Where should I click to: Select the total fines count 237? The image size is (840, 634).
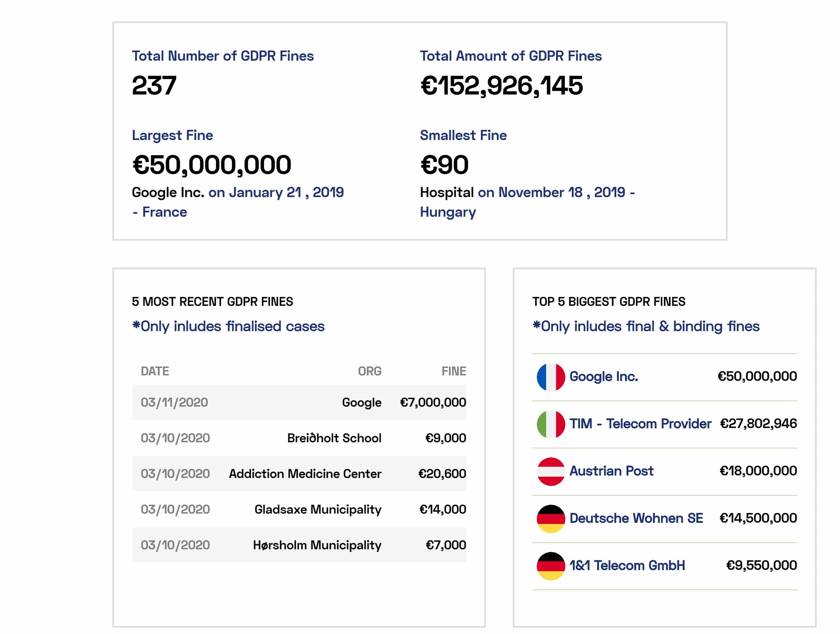click(x=154, y=85)
